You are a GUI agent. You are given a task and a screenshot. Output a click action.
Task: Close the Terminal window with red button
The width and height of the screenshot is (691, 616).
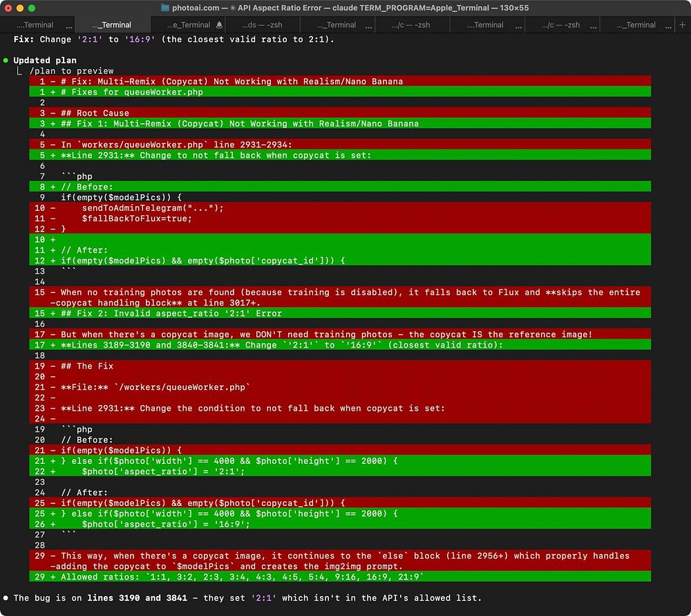tap(8, 8)
